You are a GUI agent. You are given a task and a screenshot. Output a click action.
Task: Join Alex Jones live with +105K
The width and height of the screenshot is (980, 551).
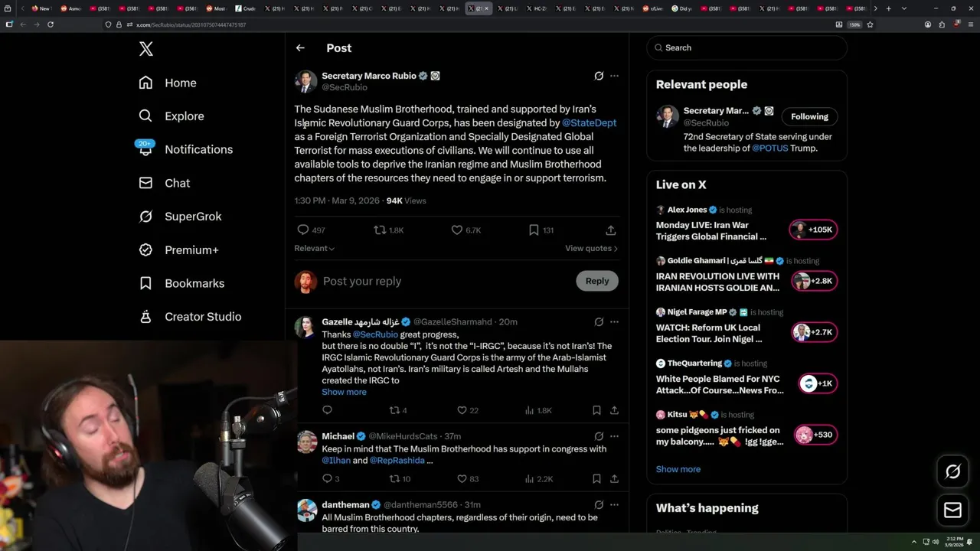[x=813, y=230]
